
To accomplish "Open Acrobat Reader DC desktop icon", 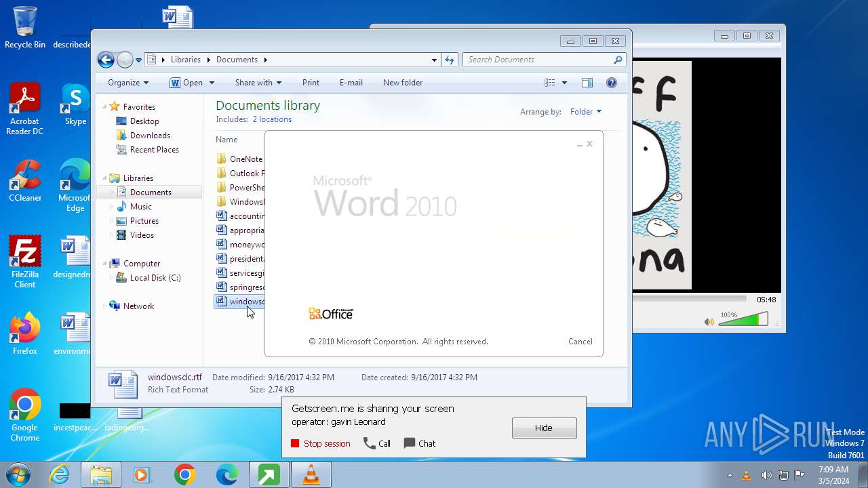I will (x=24, y=109).
